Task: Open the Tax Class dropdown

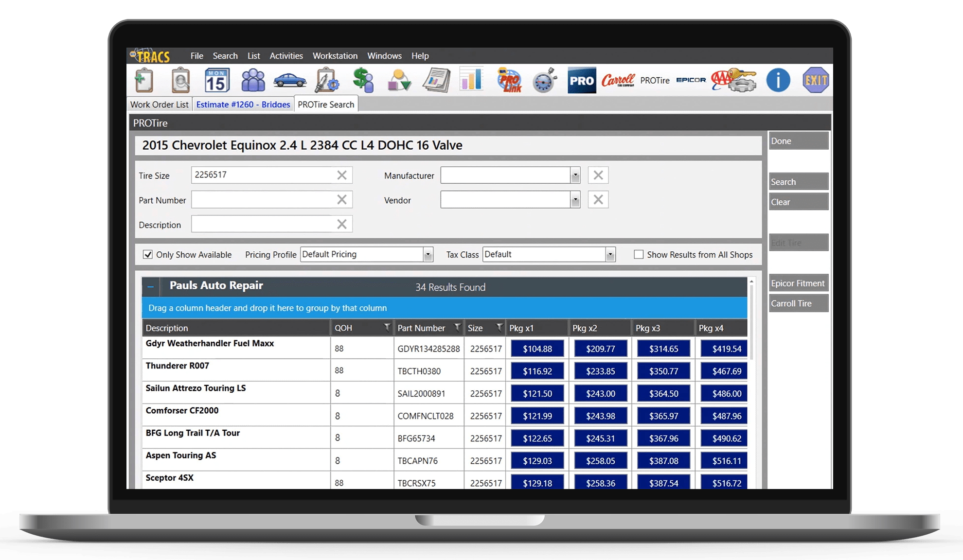Action: 610,254
